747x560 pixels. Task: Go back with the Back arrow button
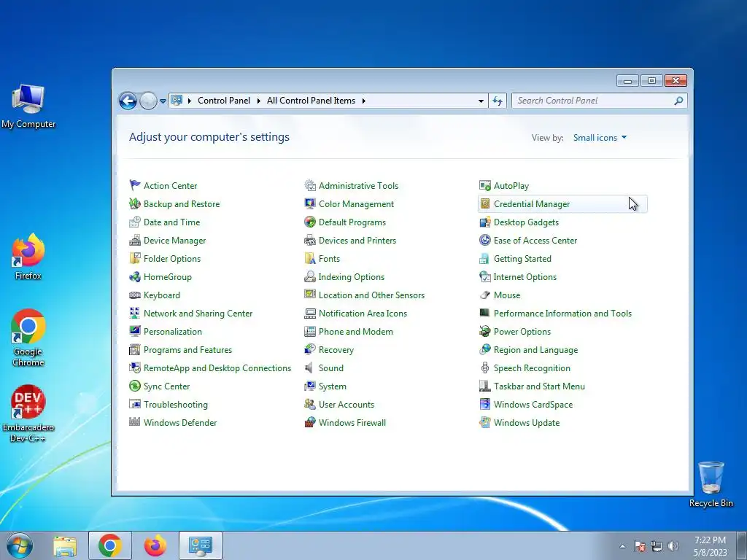click(x=128, y=101)
